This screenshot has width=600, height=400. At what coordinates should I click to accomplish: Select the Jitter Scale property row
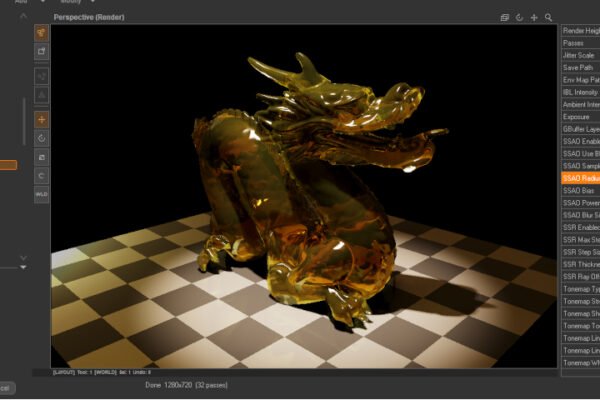click(580, 56)
